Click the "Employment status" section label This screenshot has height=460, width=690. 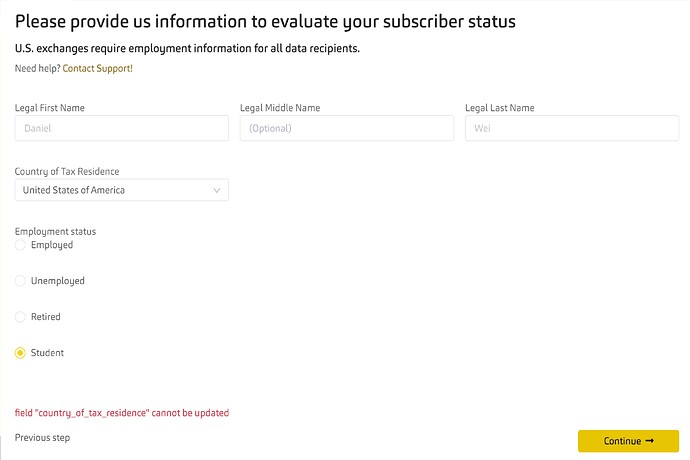click(x=55, y=232)
